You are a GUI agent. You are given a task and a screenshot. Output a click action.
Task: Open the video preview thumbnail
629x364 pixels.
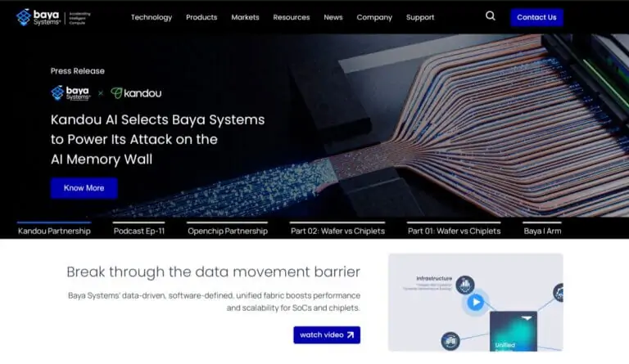pyautogui.click(x=476, y=303)
